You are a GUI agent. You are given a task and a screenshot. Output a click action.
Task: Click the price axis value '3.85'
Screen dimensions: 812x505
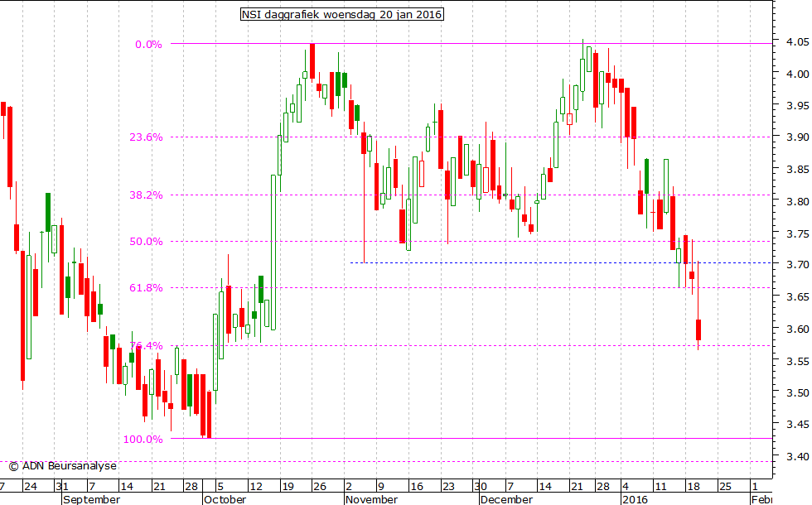click(x=797, y=169)
